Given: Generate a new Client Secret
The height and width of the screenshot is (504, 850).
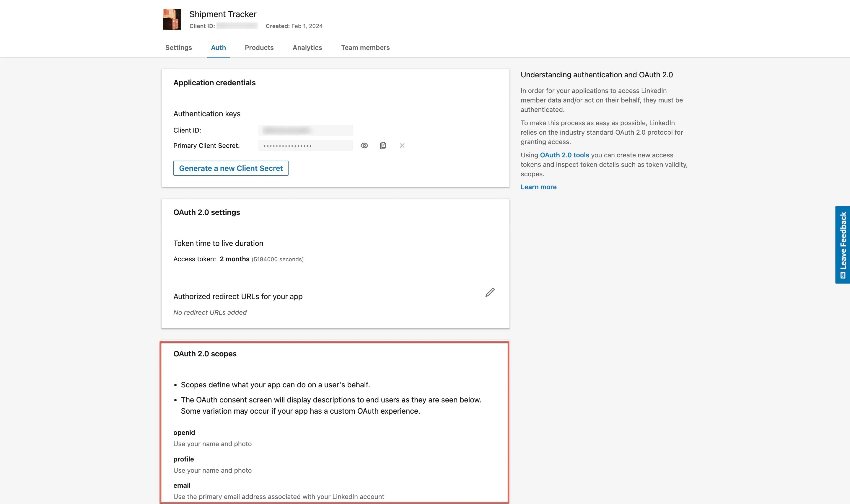Looking at the screenshot, I should coord(231,168).
